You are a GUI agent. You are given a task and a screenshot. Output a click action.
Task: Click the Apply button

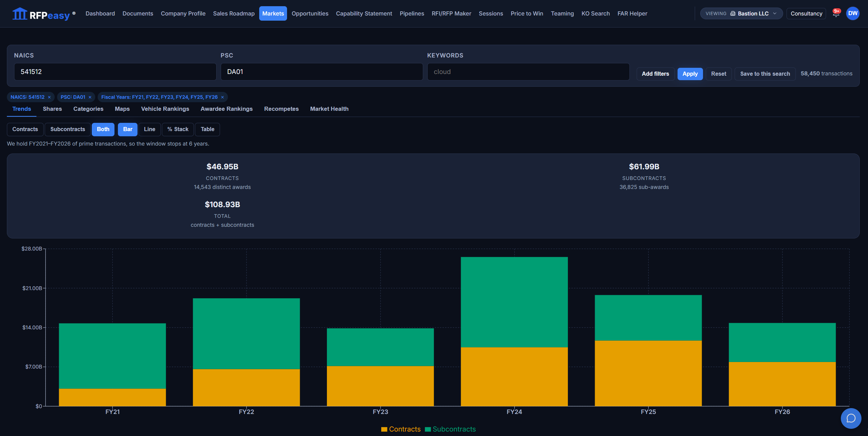[x=690, y=74]
